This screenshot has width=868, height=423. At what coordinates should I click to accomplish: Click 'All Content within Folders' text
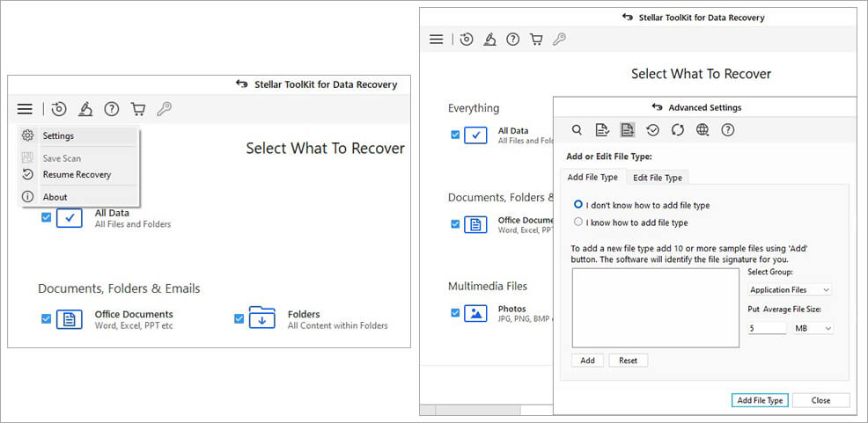(338, 325)
